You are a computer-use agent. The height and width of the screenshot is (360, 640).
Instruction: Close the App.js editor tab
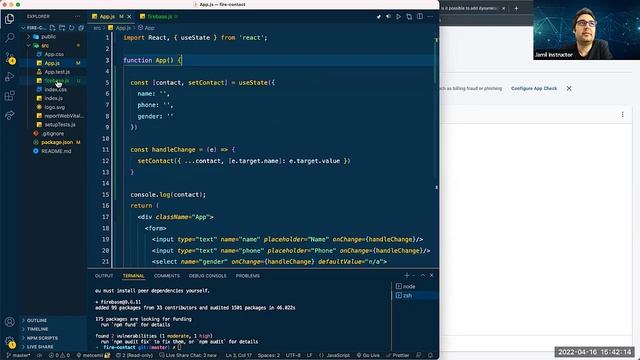(x=129, y=16)
